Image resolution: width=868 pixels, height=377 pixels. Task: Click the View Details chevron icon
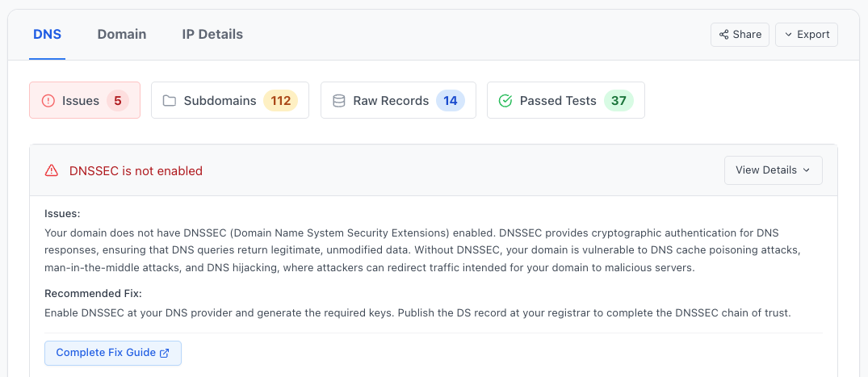pos(806,170)
